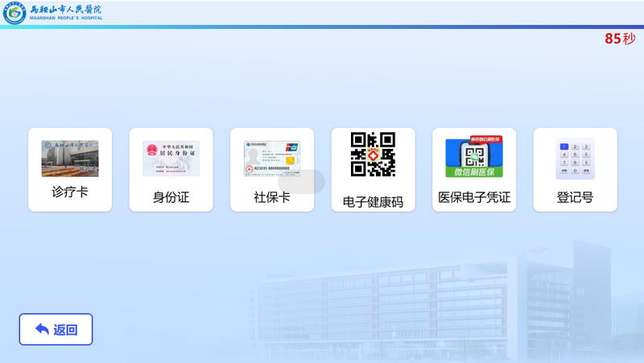Image resolution: width=644 pixels, height=363 pixels.
Task: Open the 医保电子凭证 text label
Action: coord(474,197)
